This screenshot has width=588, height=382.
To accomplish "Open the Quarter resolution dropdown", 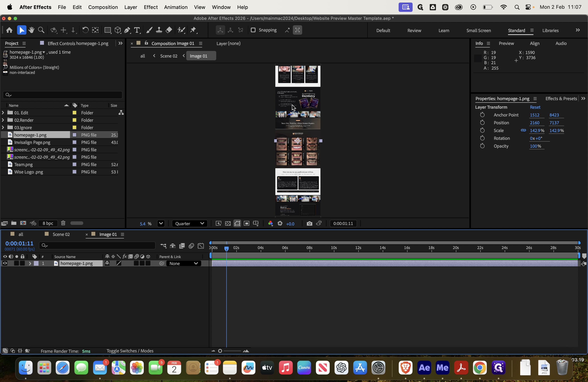I will 190,223.
